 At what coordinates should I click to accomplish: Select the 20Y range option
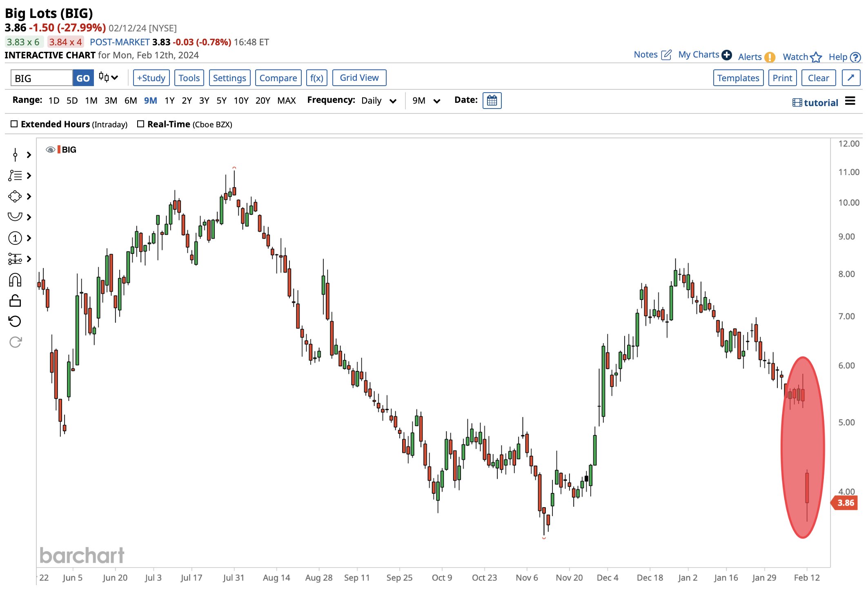pos(263,100)
